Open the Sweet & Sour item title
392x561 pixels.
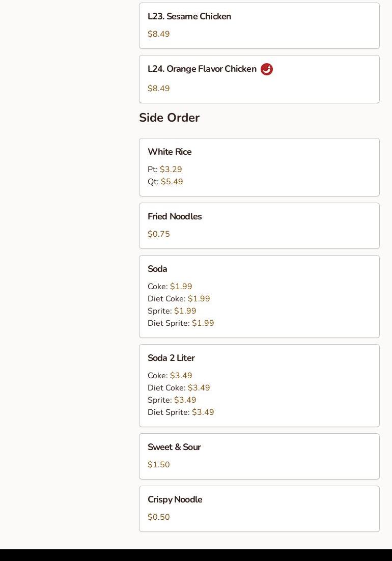point(174,447)
